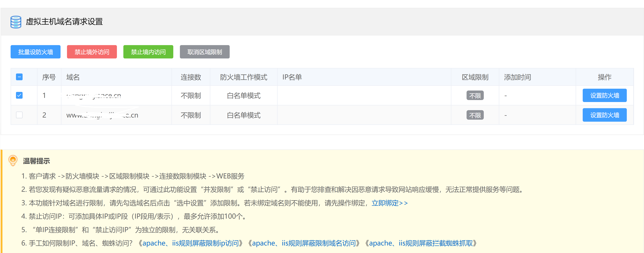Uncheck the row 1 domain checkbox

point(19,95)
